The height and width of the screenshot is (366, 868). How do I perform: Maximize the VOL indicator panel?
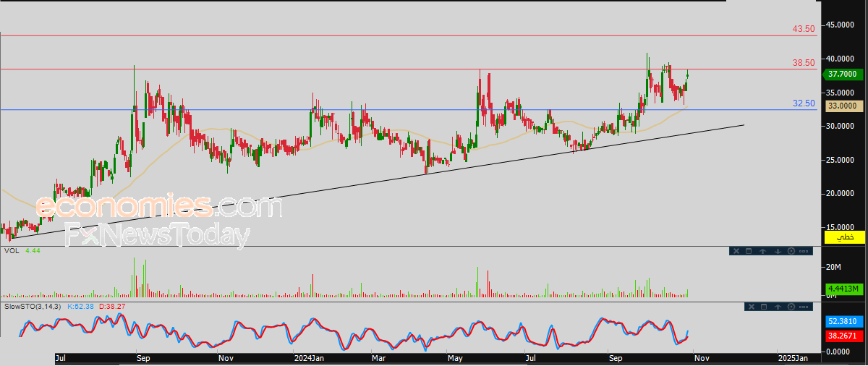[x=749, y=251]
